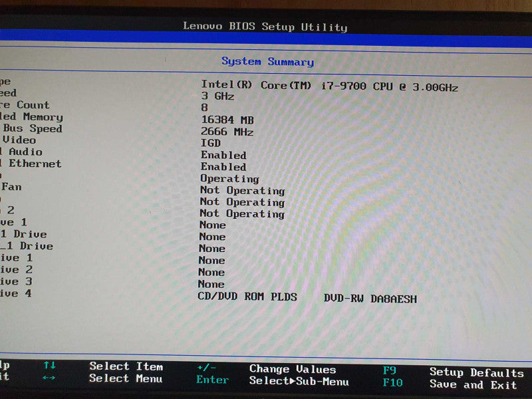This screenshot has width=532, height=399.
Task: Select Enabled in the Audio row
Action: (223, 155)
